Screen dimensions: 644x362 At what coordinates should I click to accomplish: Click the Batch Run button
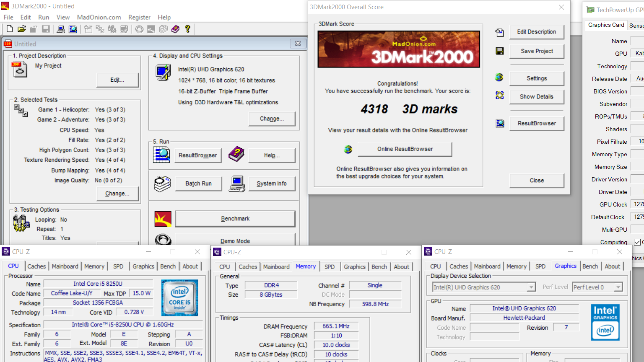198,184
